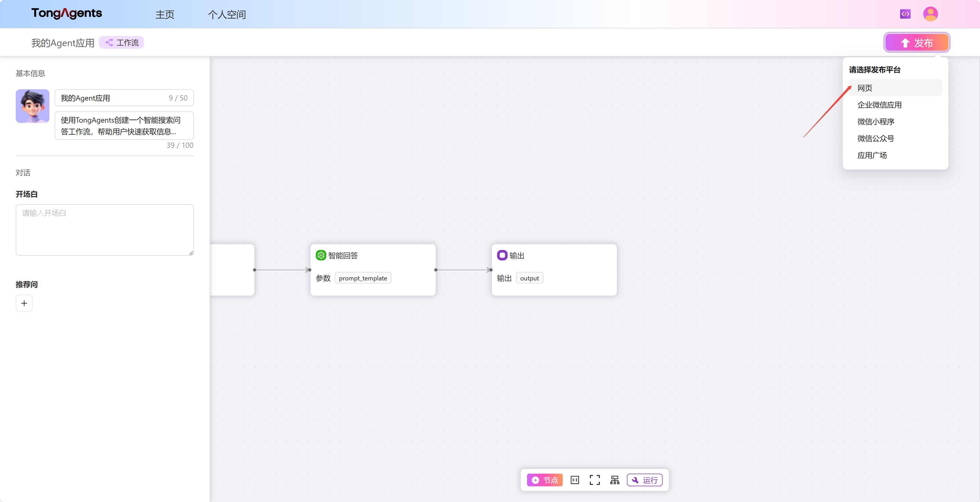Open the code icon in top bar

(905, 14)
